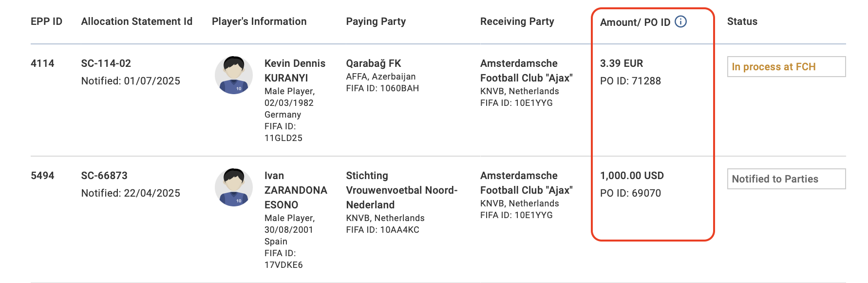868x283 pixels.
Task: Click the Receiving Party column header
Action: click(517, 21)
